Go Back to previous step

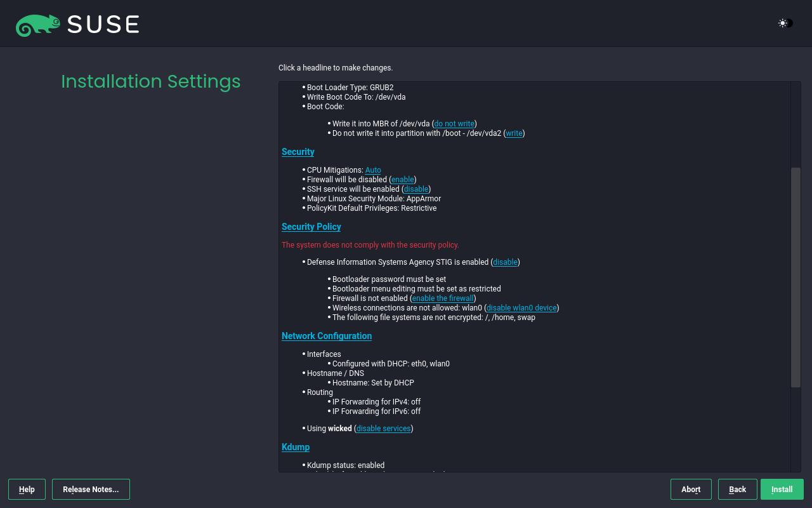(x=737, y=490)
